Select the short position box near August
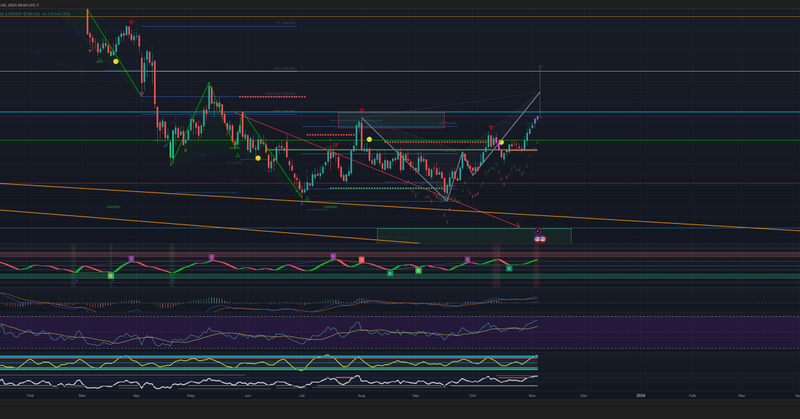 tap(391, 120)
